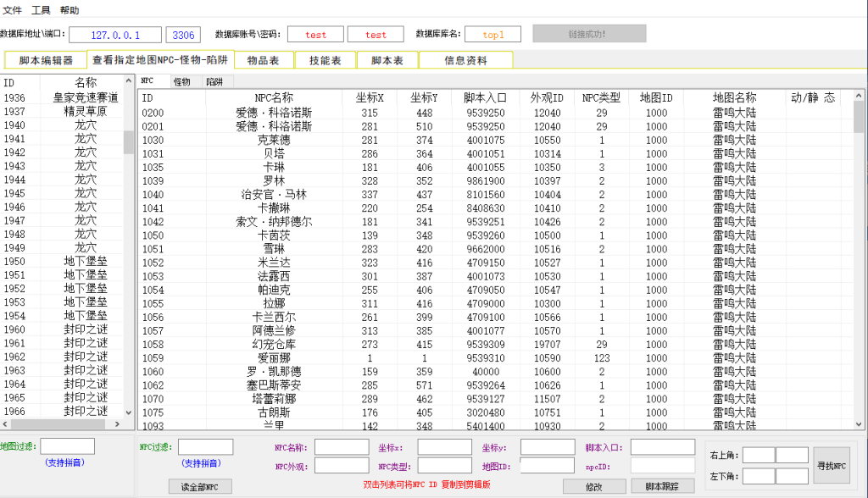868x498 pixels.
Task: Open the 帮助 menu
Action: click(x=70, y=10)
